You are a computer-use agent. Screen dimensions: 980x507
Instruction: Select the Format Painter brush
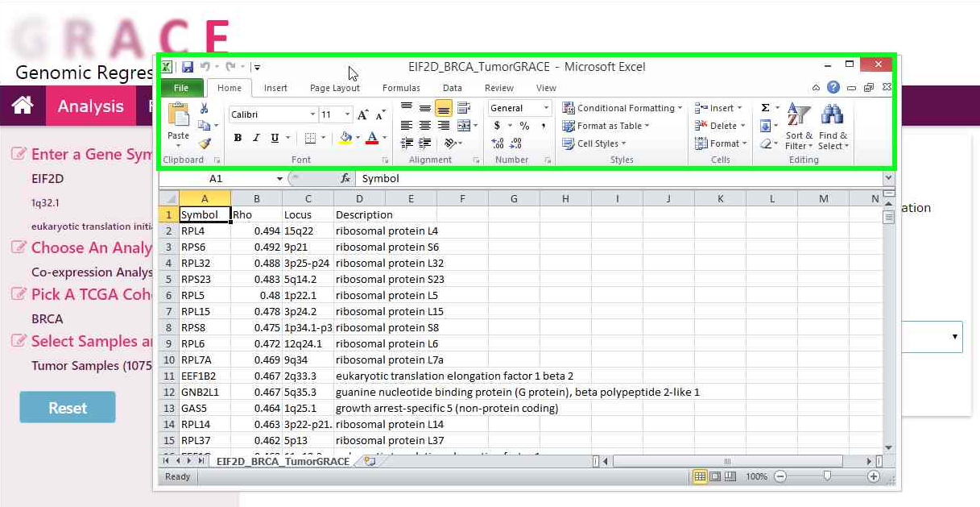coord(205,143)
